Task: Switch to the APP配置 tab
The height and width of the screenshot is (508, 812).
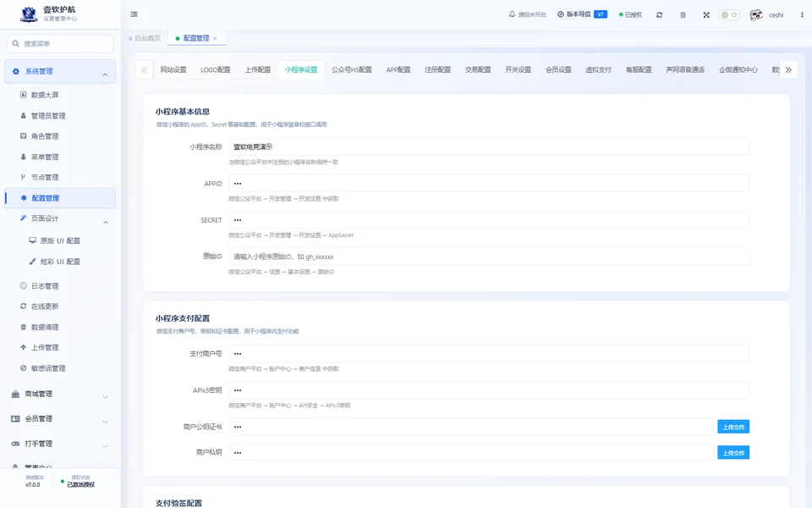Action: (398, 69)
